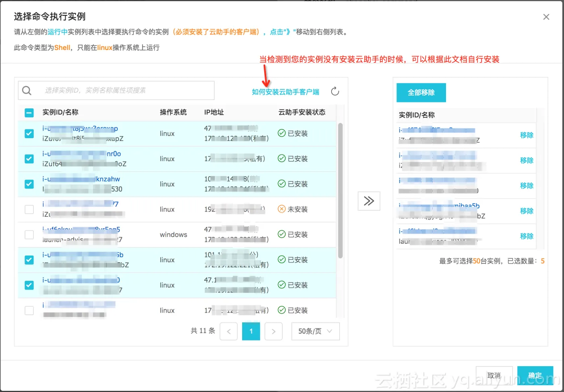Uncheck the instance ending in knzahw
Image resolution: width=564 pixels, height=392 pixels.
[x=29, y=184]
